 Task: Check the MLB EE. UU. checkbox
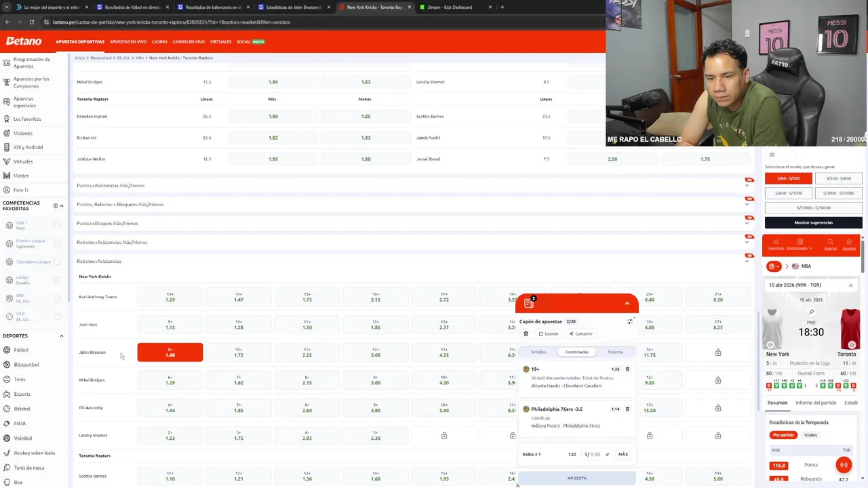click(x=57, y=317)
